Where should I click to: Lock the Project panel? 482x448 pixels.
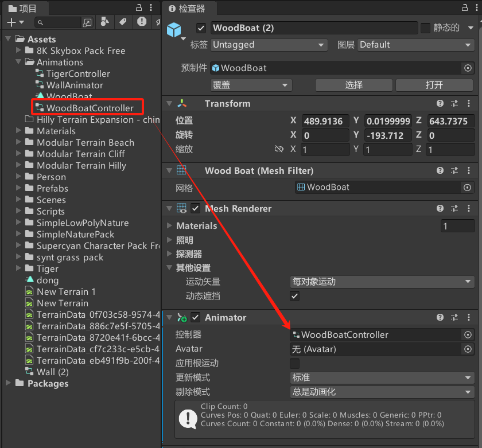[x=139, y=7]
